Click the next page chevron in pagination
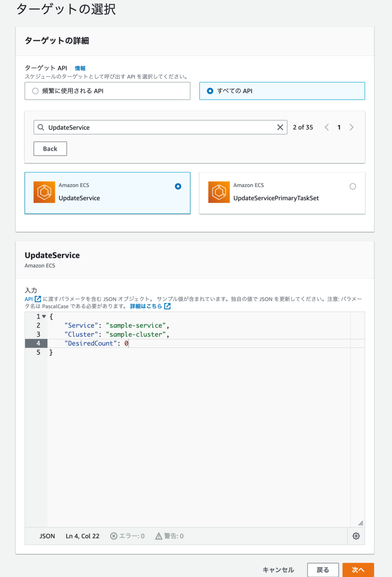392x577 pixels. point(351,127)
